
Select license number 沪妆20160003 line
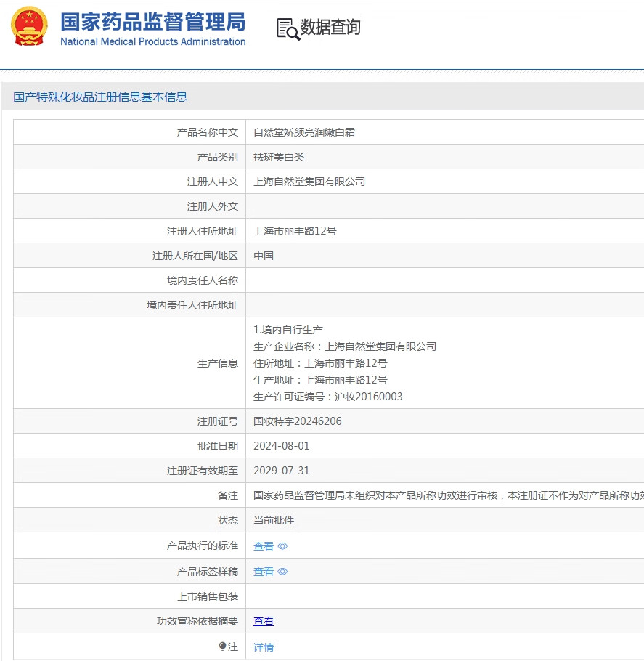click(x=328, y=397)
